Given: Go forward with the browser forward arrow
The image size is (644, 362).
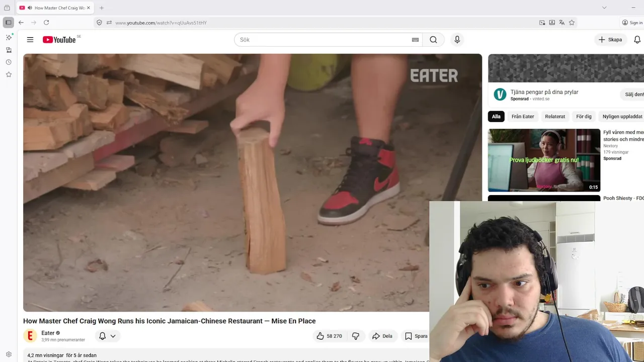Looking at the screenshot, I should pyautogui.click(x=34, y=23).
